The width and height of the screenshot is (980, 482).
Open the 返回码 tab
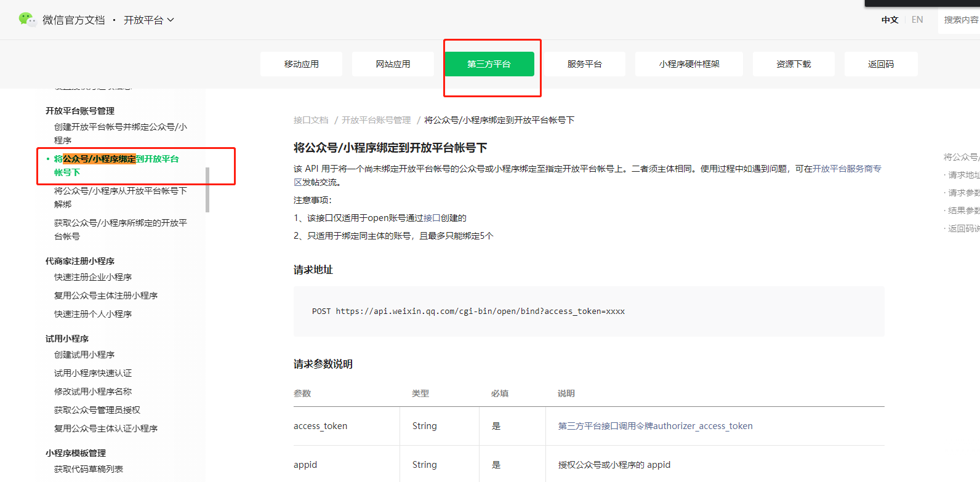pos(881,64)
